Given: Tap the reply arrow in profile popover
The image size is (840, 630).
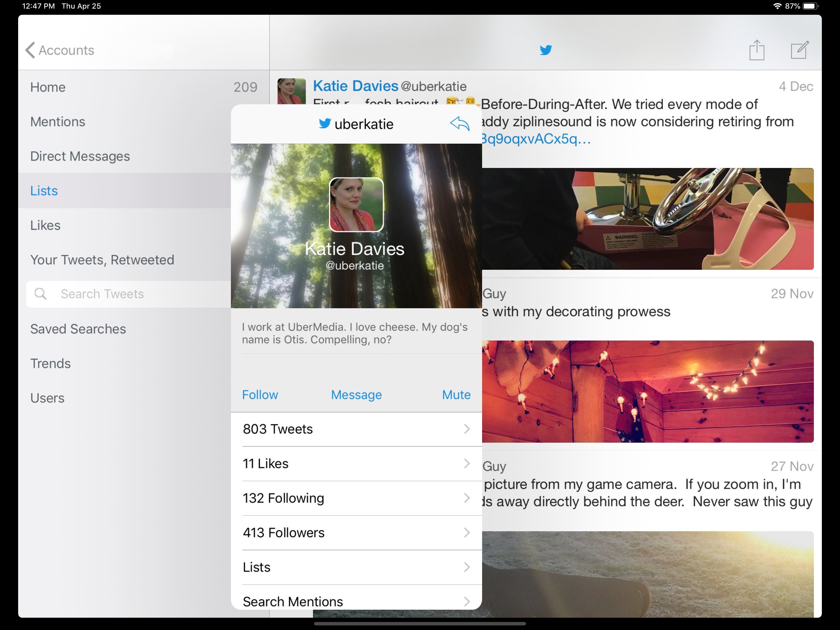Looking at the screenshot, I should pyautogui.click(x=459, y=124).
